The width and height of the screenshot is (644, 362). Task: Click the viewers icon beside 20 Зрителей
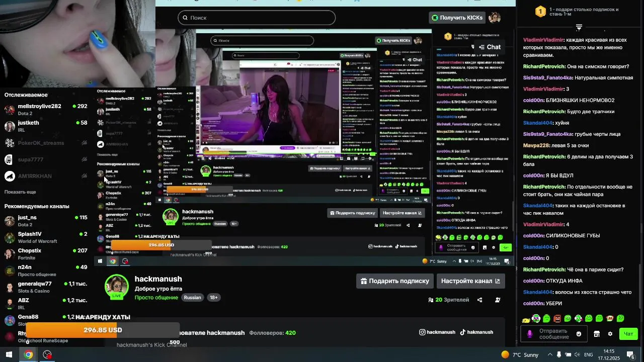[x=431, y=300]
